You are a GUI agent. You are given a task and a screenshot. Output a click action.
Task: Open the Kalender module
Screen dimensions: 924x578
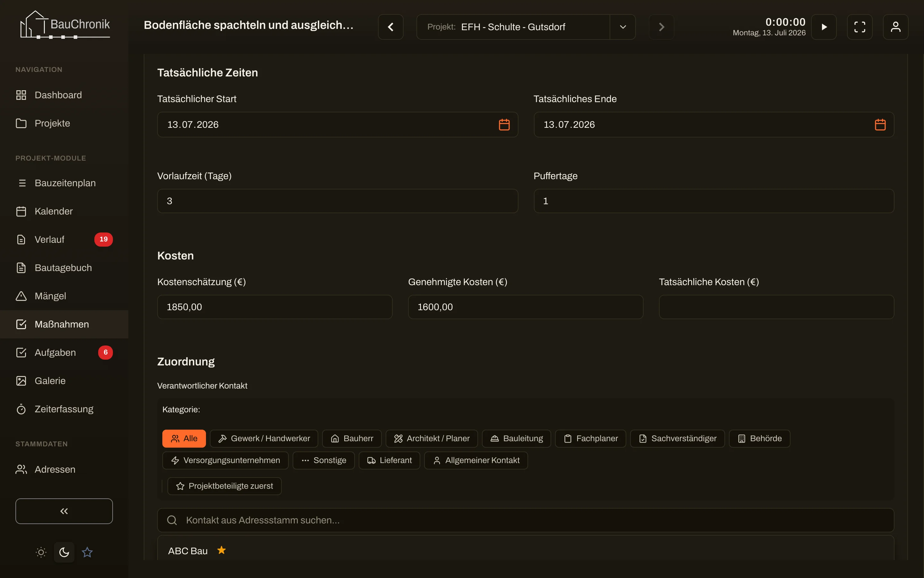64,211
